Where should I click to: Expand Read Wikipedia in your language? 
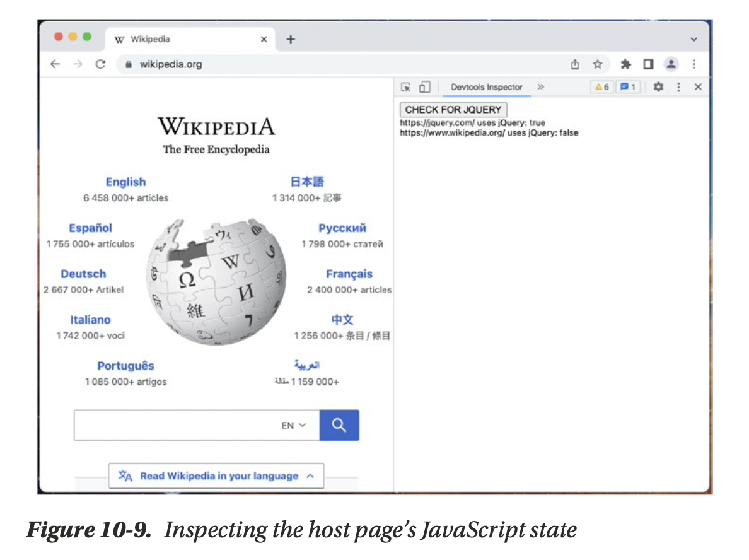(216, 476)
